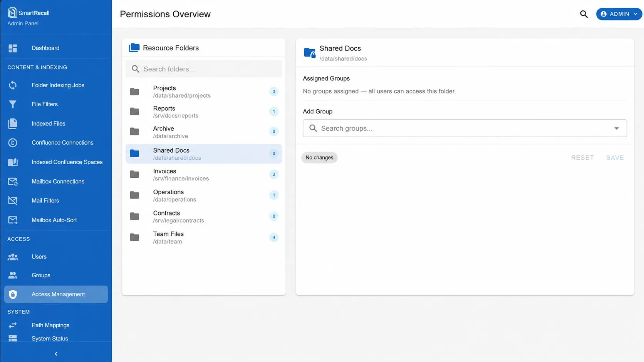Click the Mail Filters label

click(x=45, y=200)
